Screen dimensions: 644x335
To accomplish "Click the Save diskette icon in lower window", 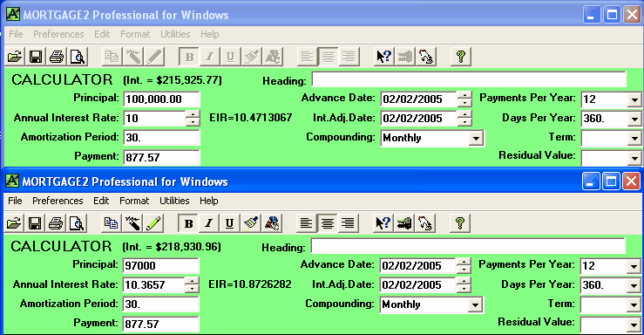I will pos(35,223).
